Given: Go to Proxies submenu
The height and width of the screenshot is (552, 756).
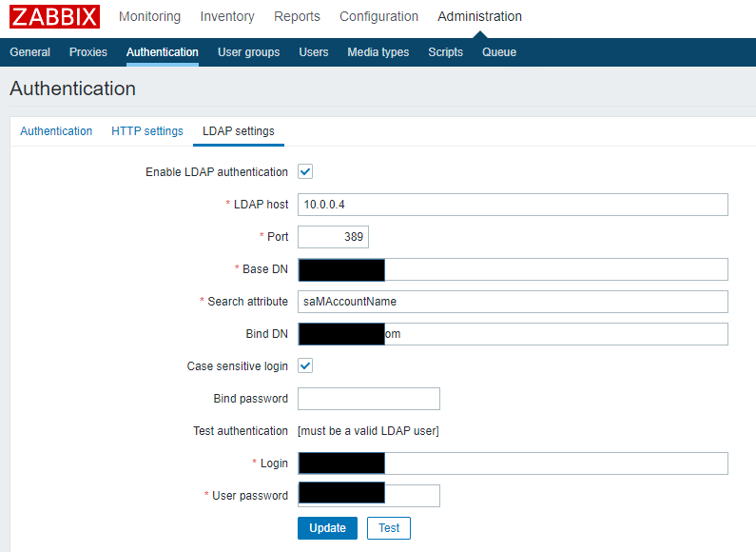Looking at the screenshot, I should (x=88, y=52).
